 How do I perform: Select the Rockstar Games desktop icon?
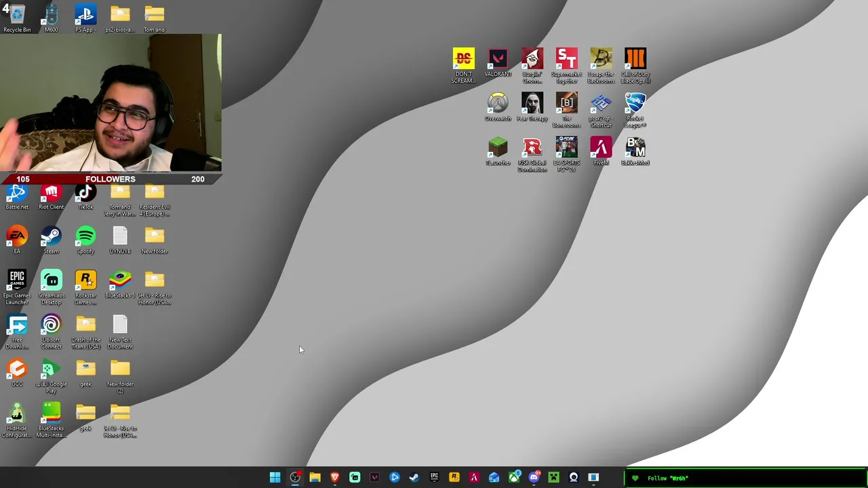click(85, 287)
